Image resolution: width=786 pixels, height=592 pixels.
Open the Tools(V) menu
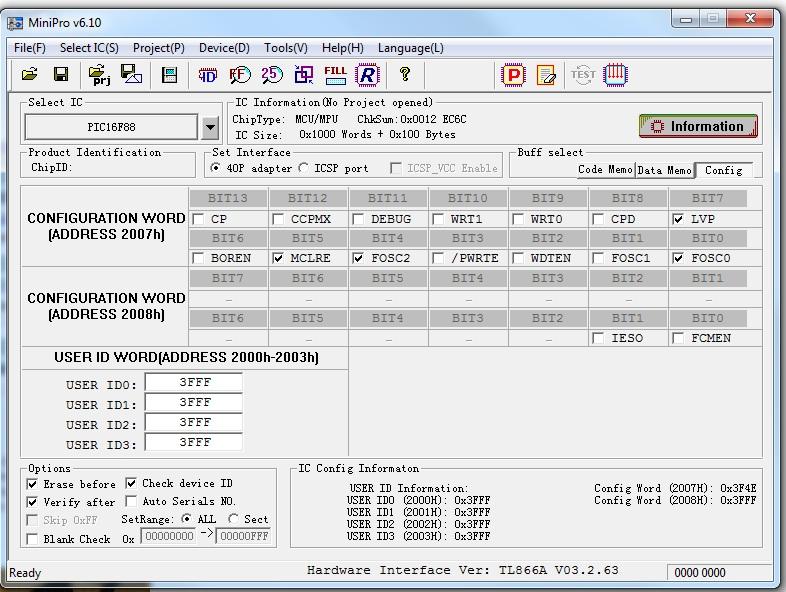click(286, 48)
